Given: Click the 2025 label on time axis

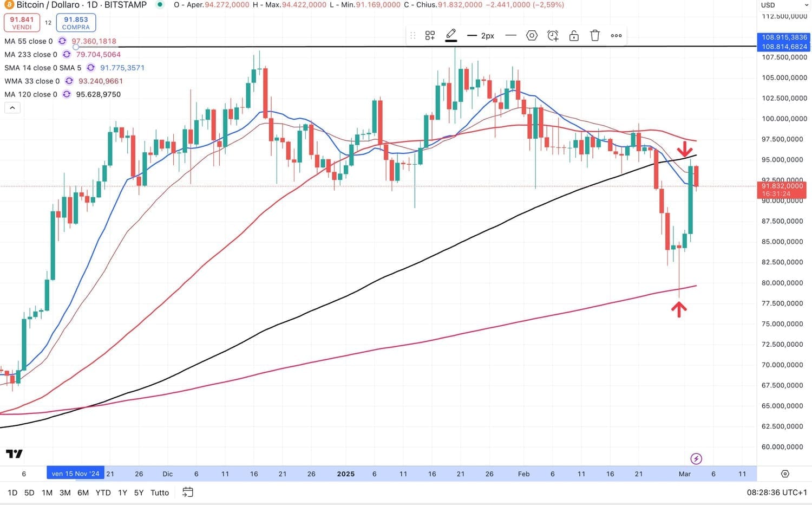Looking at the screenshot, I should point(346,474).
